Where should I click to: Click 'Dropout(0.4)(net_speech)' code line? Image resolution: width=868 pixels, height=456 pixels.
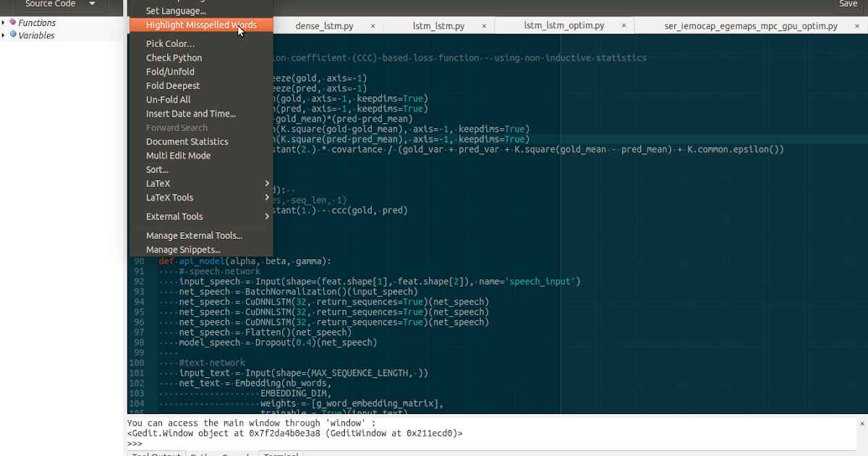pyautogui.click(x=278, y=342)
